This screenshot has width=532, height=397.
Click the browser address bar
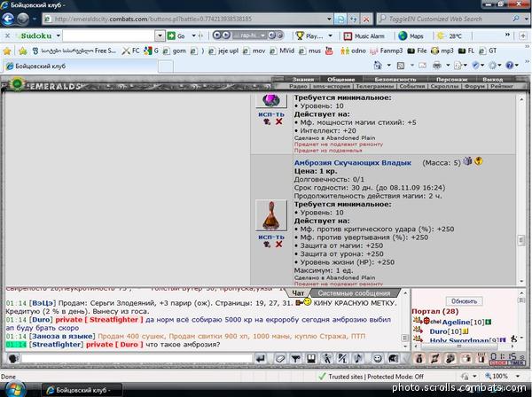[x=188, y=19]
